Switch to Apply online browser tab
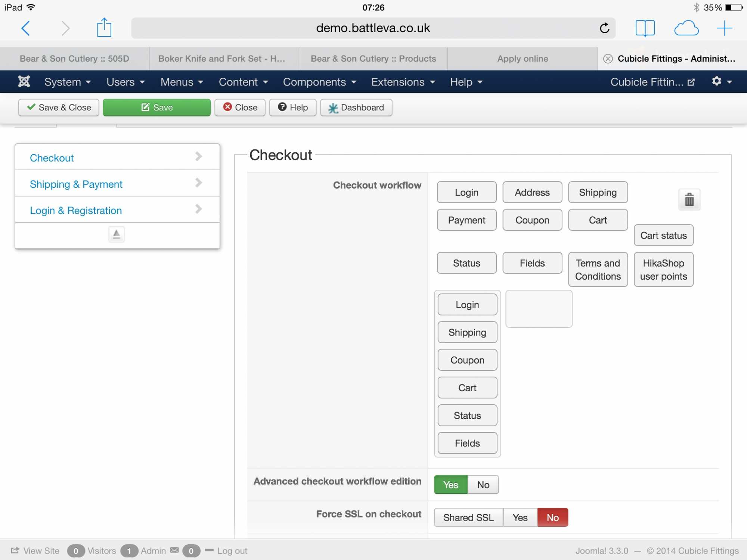747x560 pixels. [522, 59]
